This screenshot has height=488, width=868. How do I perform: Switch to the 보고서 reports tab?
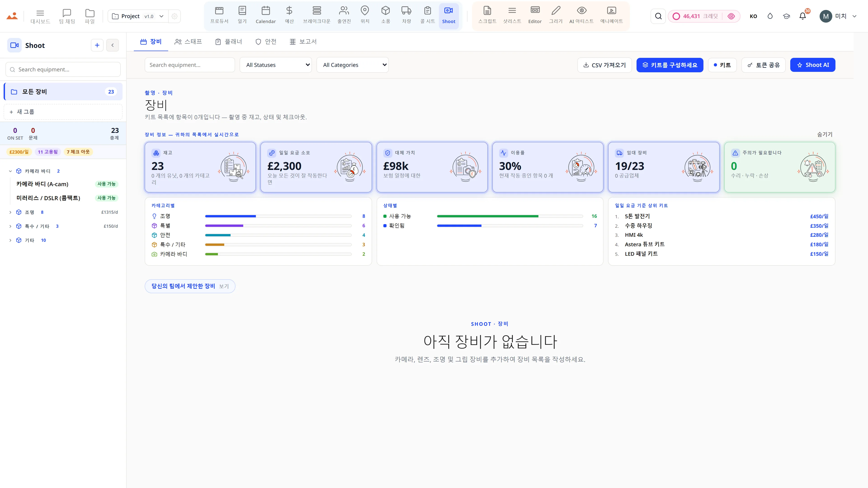point(303,42)
